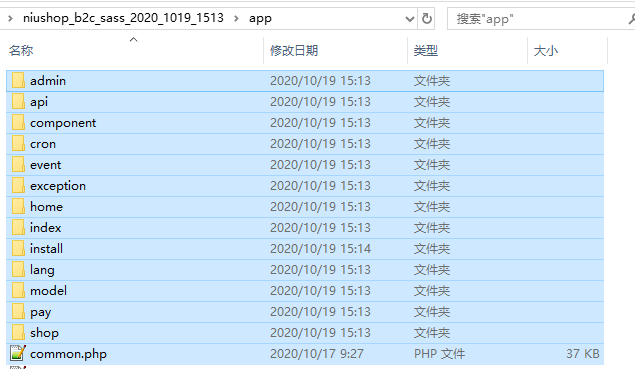
Task: Click the pay folder name
Action: 40,313
